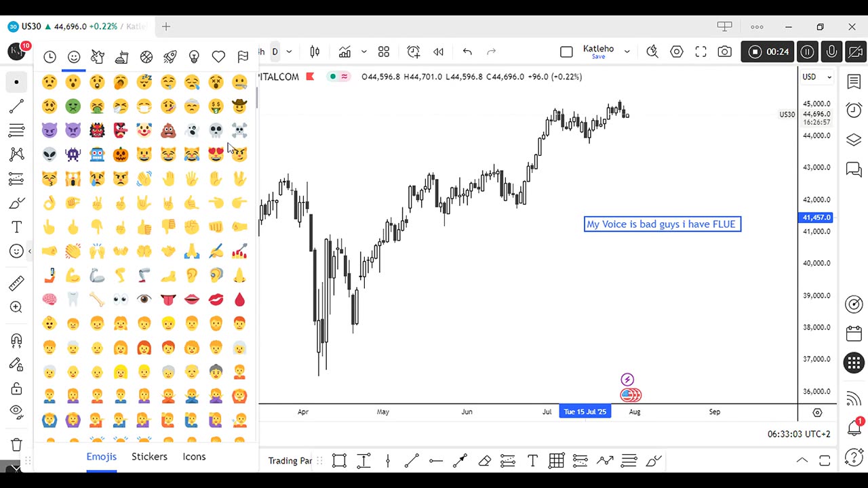Toggle microphone in recording controls

click(x=832, y=52)
